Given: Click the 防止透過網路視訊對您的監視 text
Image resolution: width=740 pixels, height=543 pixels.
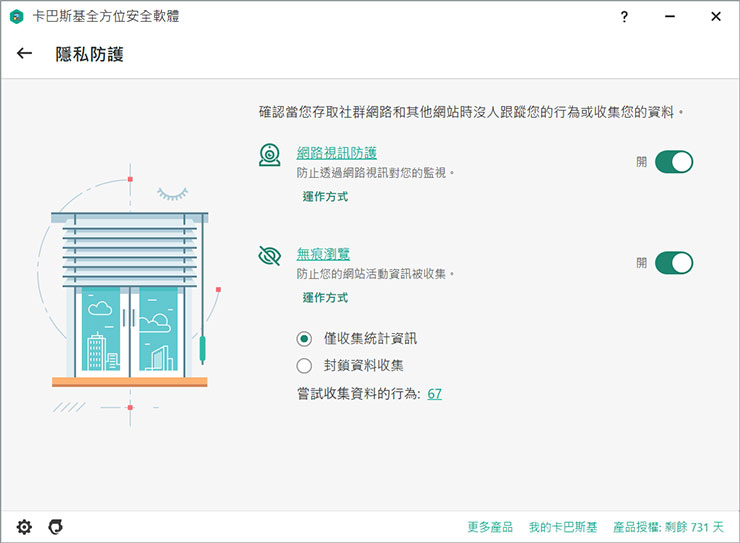Looking at the screenshot, I should click(375, 173).
